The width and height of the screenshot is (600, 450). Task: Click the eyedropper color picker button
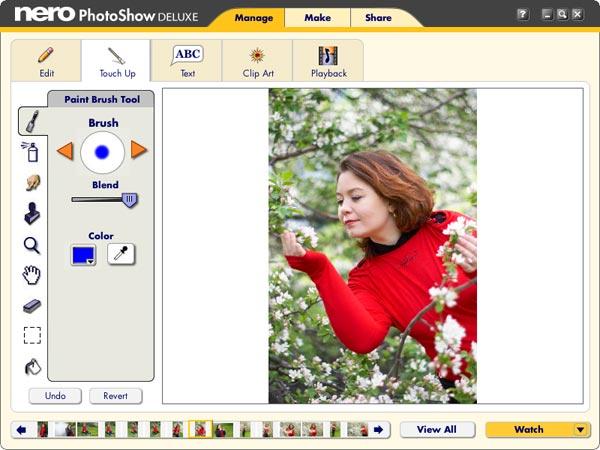point(121,254)
